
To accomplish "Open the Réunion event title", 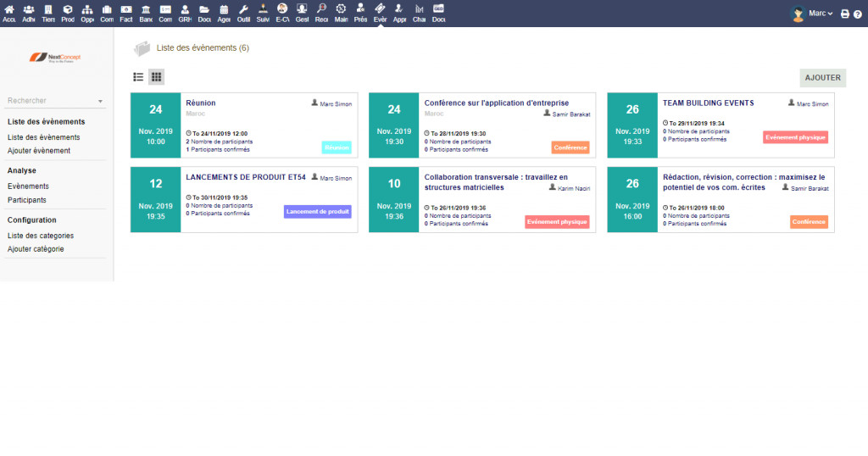I will [x=200, y=103].
